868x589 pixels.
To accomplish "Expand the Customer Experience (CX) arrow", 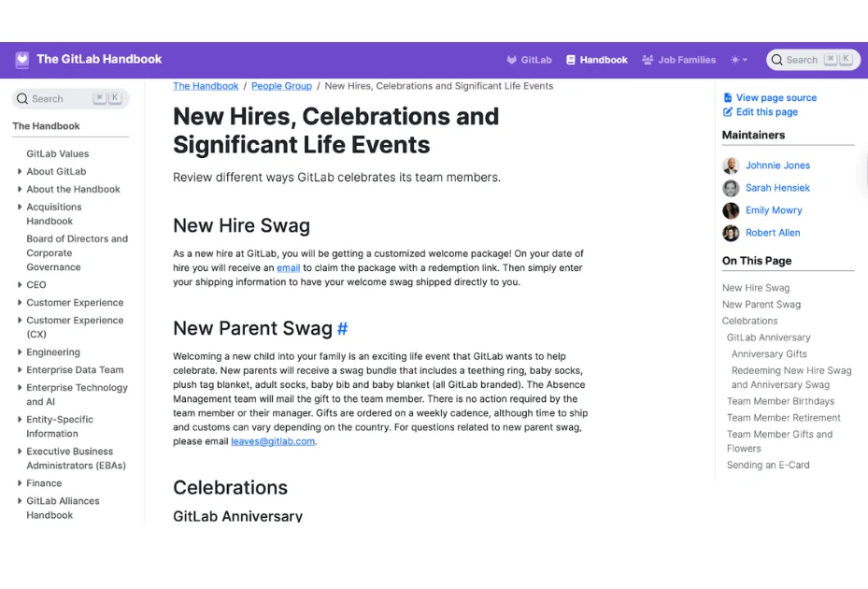I will [20, 321].
